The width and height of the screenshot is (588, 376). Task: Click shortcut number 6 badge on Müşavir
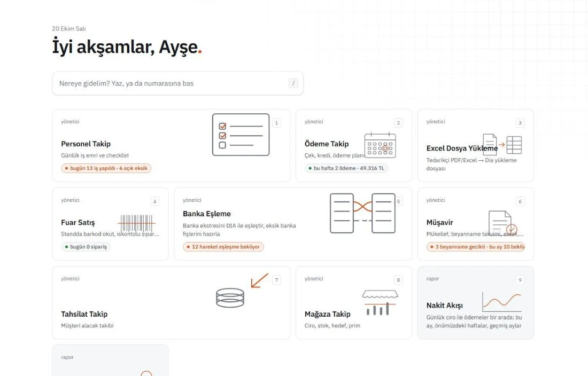pos(520,201)
